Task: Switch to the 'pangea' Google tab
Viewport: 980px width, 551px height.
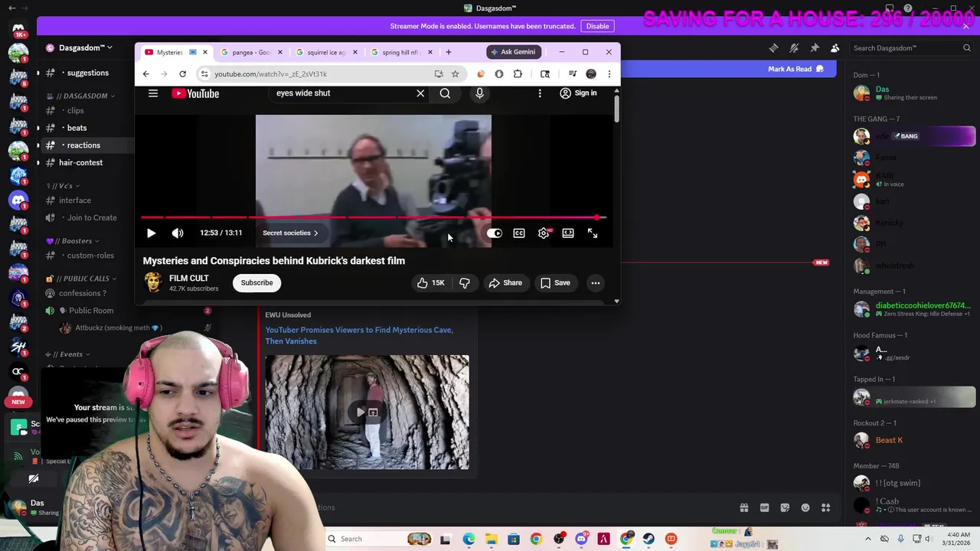Action: coord(250,52)
